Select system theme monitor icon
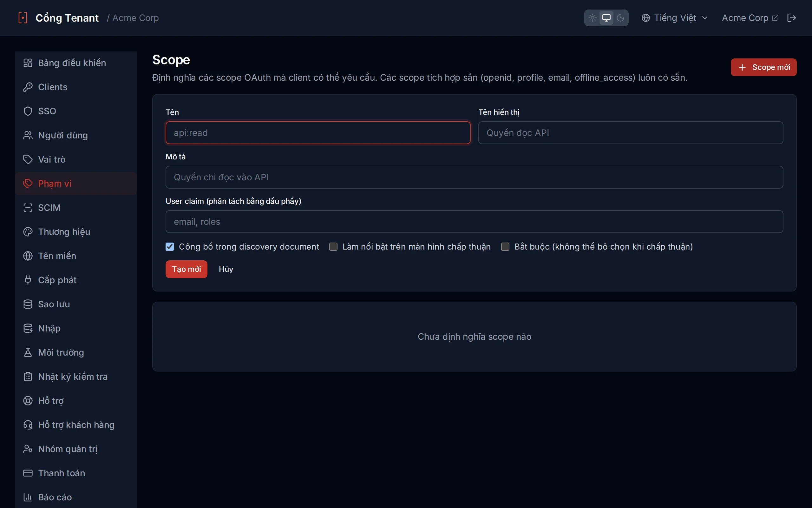This screenshot has width=812, height=508. (606, 18)
